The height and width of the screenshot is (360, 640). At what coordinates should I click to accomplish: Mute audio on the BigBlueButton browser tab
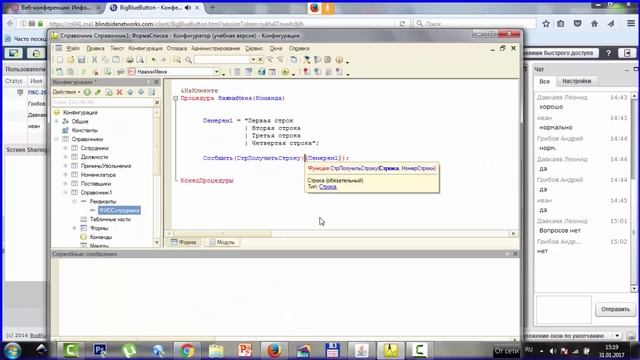[x=188, y=7]
